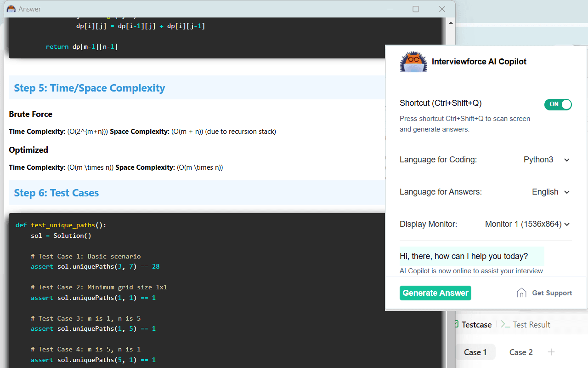
Task: Close the Answer window
Action: tap(442, 9)
